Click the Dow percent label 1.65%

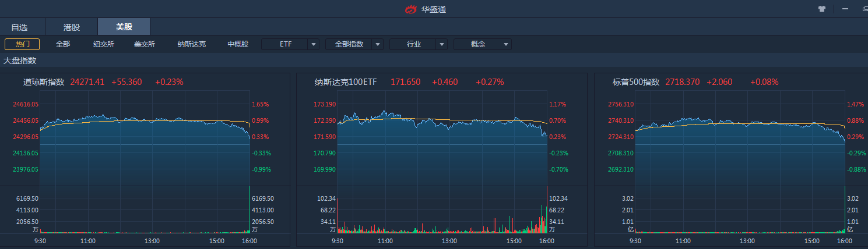pos(260,105)
